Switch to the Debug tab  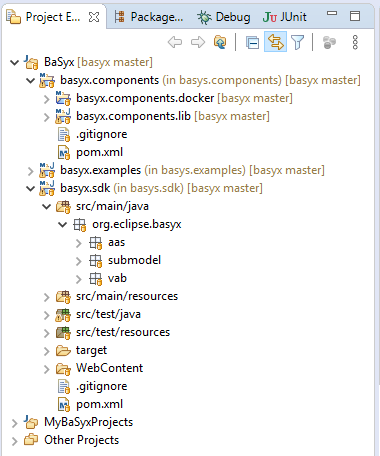[223, 17]
